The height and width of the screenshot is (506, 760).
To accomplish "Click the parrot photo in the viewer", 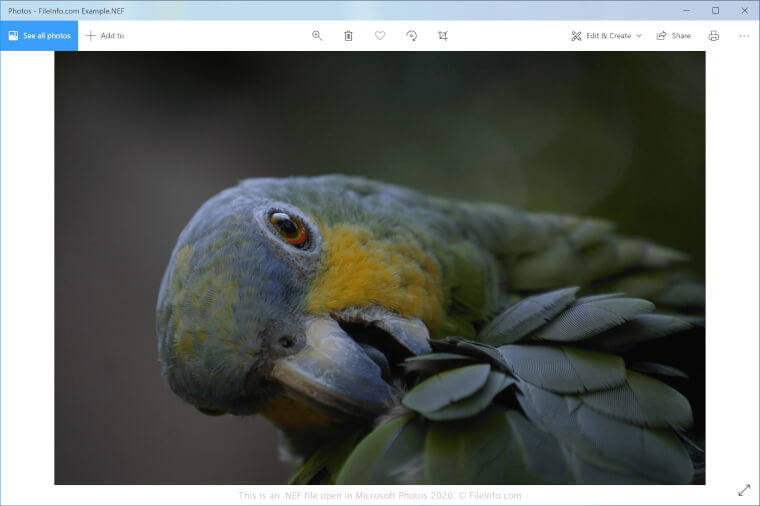I will click(380, 268).
